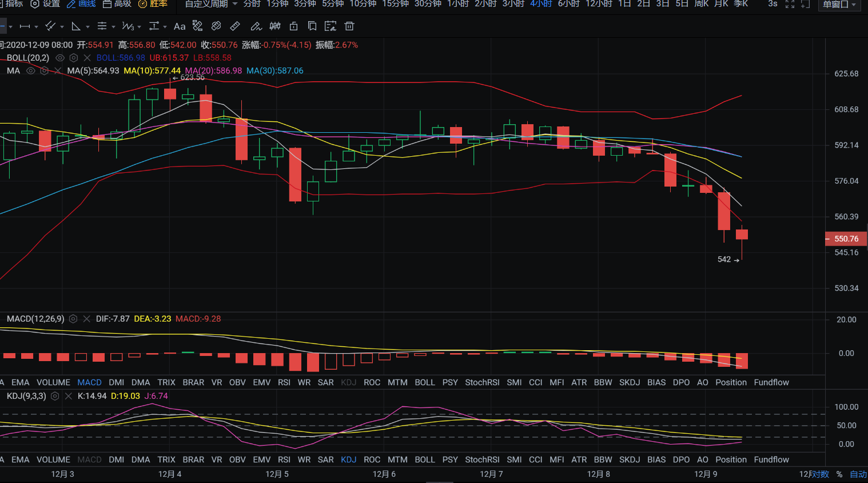
Task: Select RSI in the MACD indicator row
Action: (x=284, y=382)
